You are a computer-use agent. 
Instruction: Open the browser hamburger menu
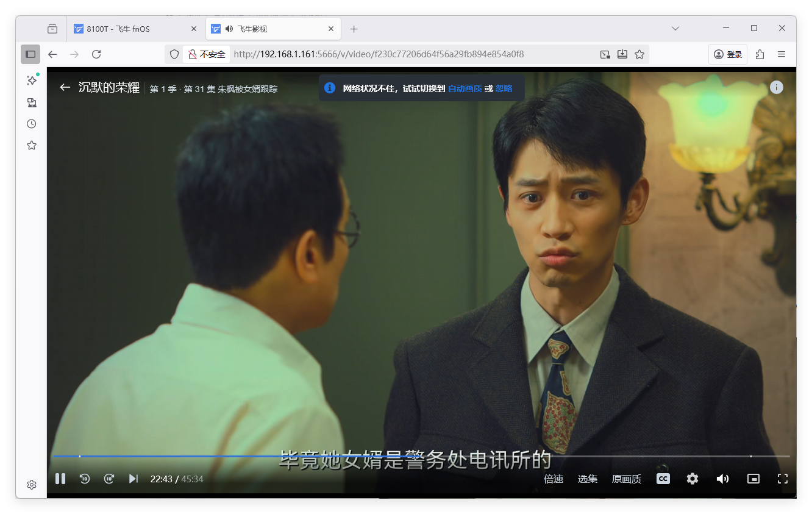(782, 54)
